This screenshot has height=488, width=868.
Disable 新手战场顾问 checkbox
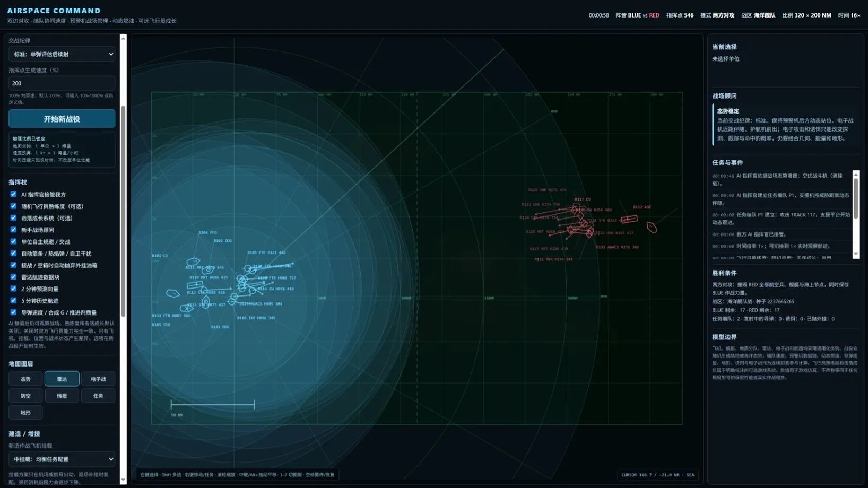point(13,230)
